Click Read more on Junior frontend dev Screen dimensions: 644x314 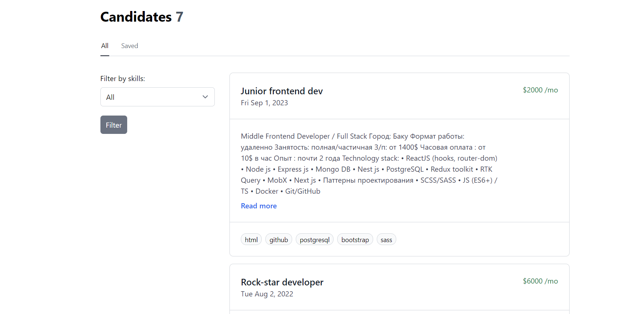(x=259, y=206)
